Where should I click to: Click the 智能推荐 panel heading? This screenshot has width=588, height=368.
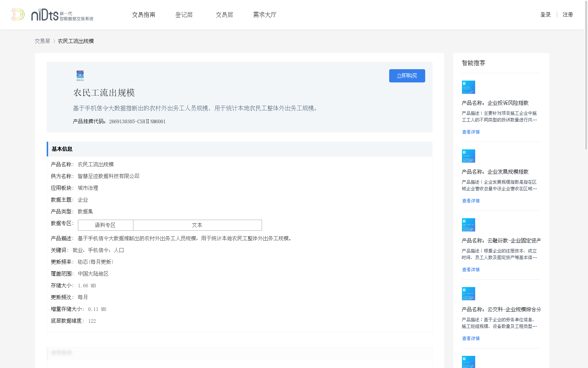click(474, 63)
